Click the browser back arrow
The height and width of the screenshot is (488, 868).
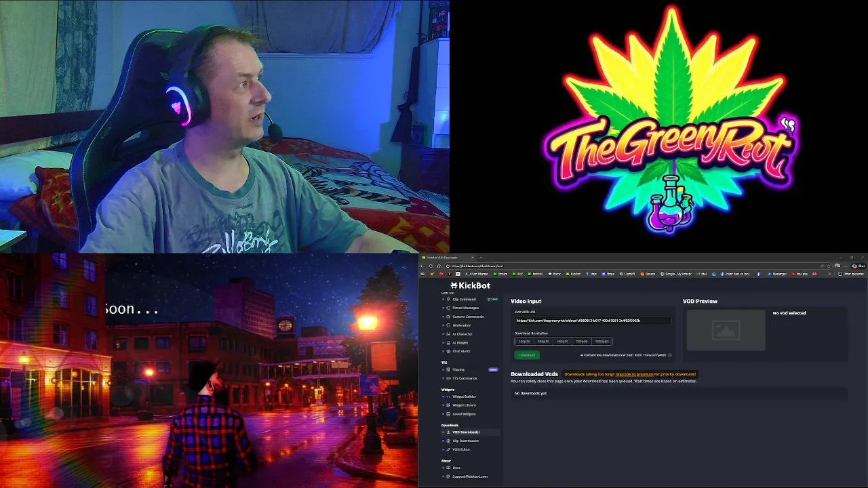424,266
